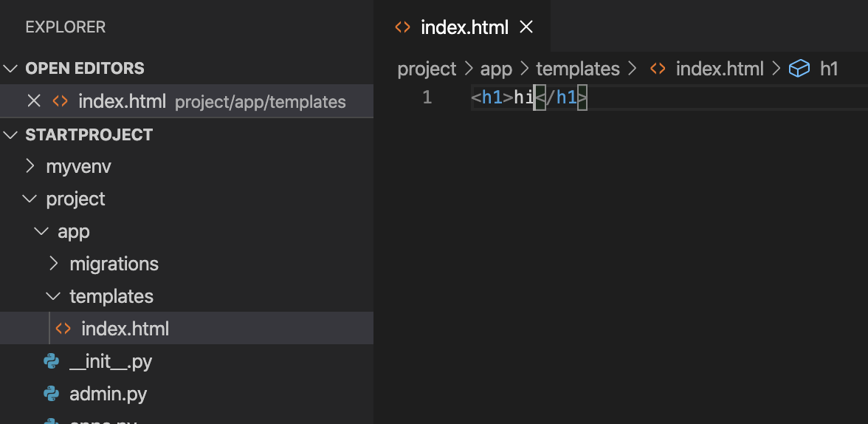Close the index.html editor tab
The width and height of the screenshot is (868, 424).
[526, 27]
